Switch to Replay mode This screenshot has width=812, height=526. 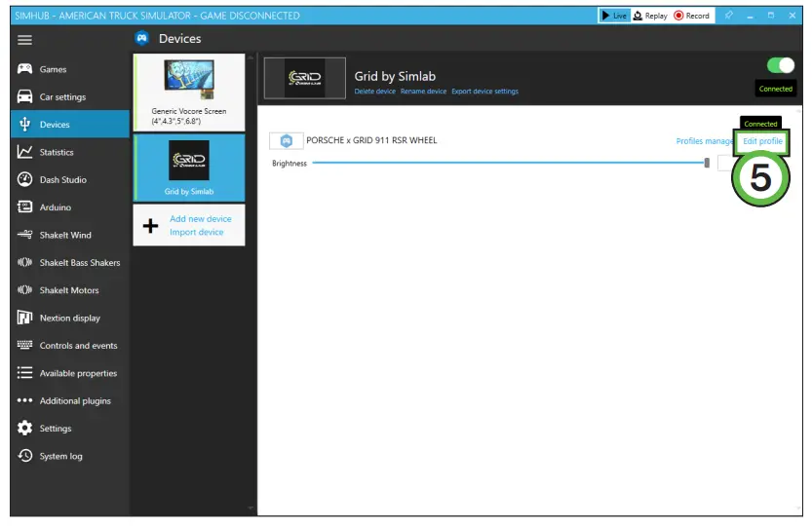[650, 16]
